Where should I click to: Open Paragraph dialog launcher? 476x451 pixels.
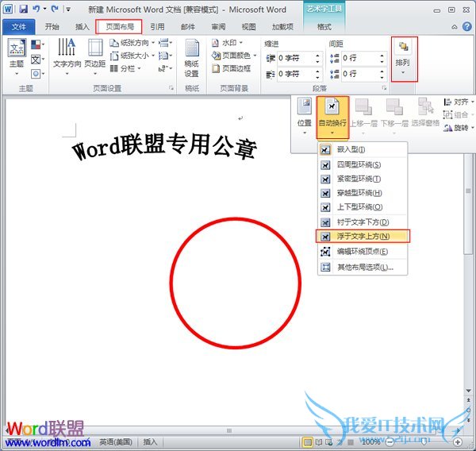pyautogui.click(x=384, y=88)
